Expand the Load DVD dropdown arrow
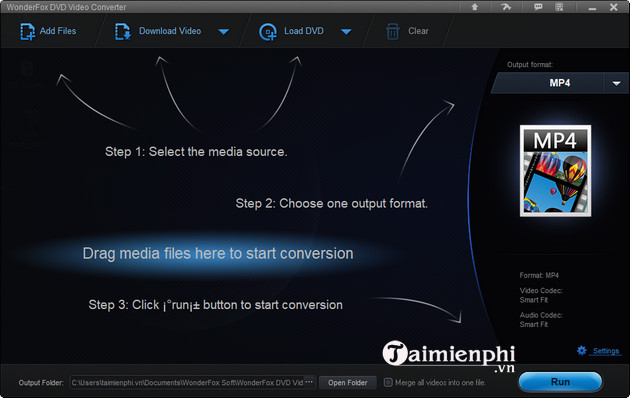 click(346, 32)
